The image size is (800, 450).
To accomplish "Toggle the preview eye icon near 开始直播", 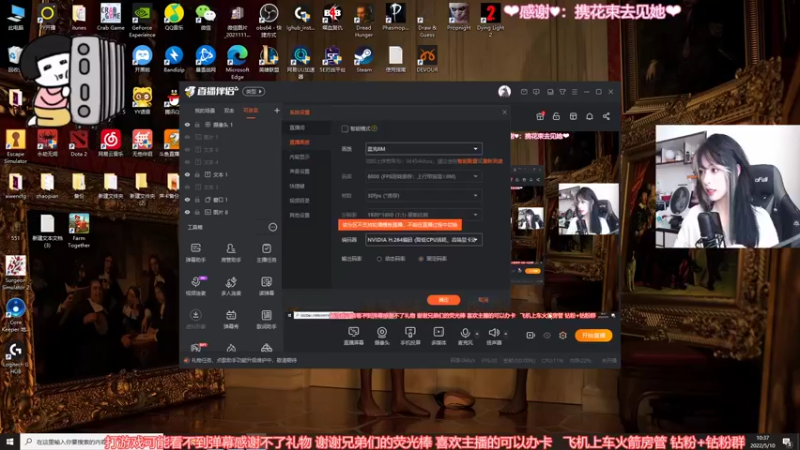I will tap(547, 335).
